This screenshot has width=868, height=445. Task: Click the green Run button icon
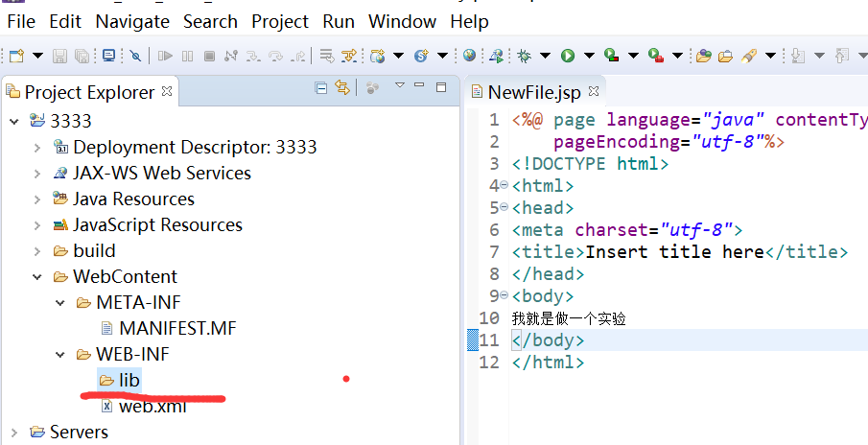pyautogui.click(x=568, y=56)
